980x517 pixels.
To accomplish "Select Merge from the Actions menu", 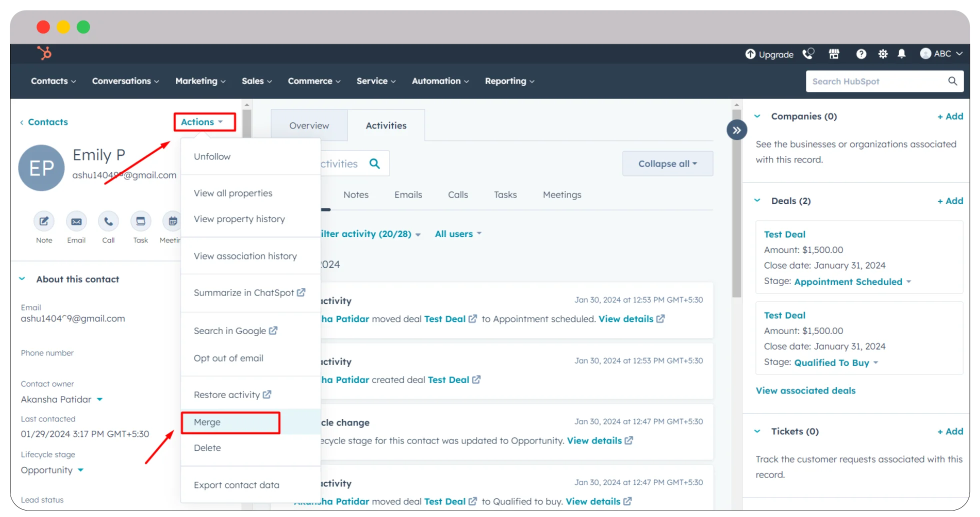I will pos(207,422).
